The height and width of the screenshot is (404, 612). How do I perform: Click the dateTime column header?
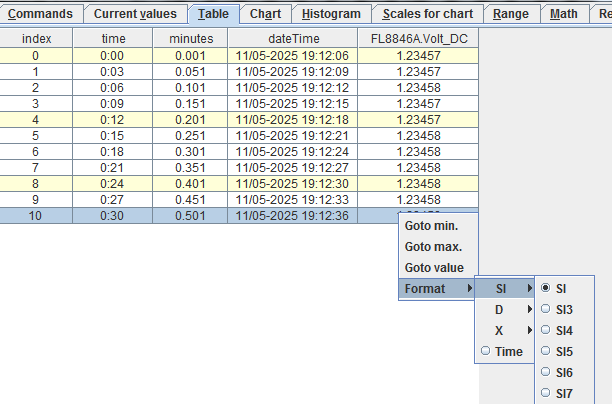coord(292,38)
